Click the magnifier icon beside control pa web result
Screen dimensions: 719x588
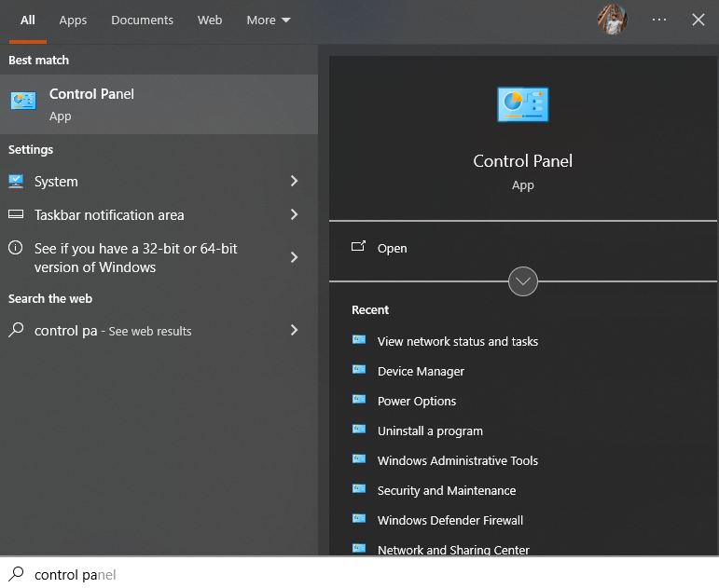pyautogui.click(x=16, y=330)
